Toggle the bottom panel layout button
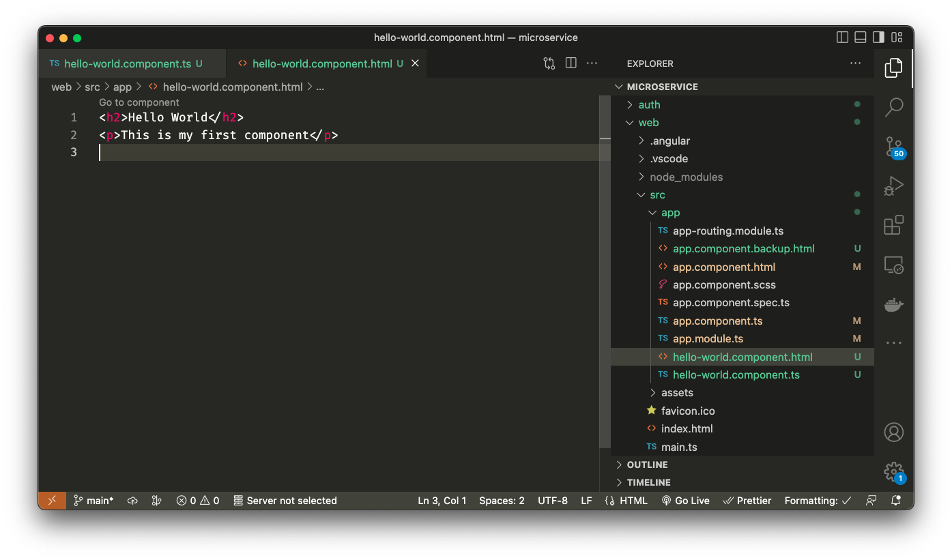Image resolution: width=952 pixels, height=560 pixels. [x=861, y=38]
